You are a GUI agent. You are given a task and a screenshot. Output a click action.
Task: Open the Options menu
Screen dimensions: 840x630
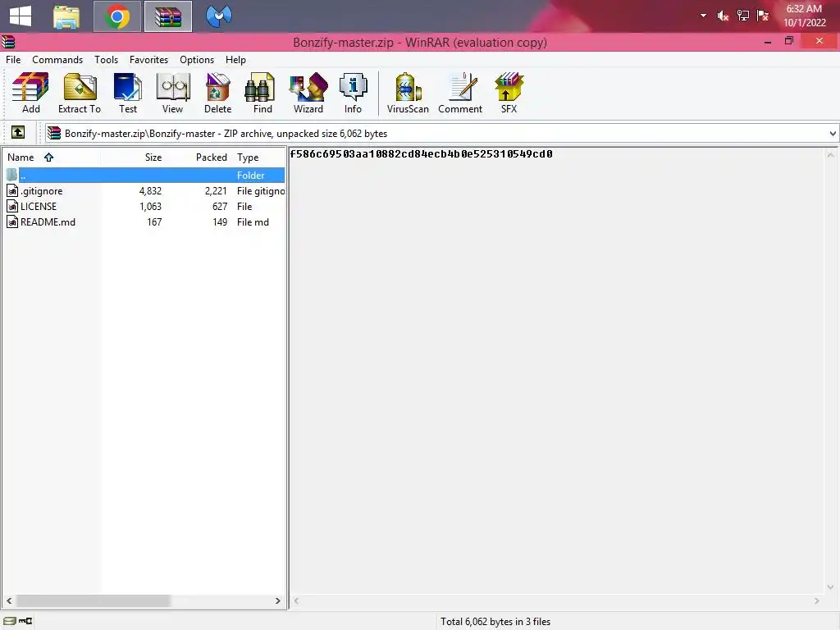point(197,59)
